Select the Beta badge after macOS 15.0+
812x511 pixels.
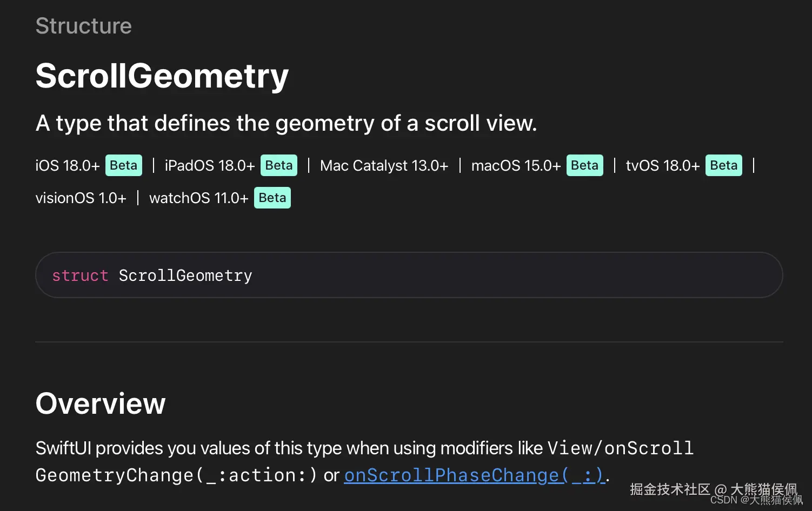[584, 165]
